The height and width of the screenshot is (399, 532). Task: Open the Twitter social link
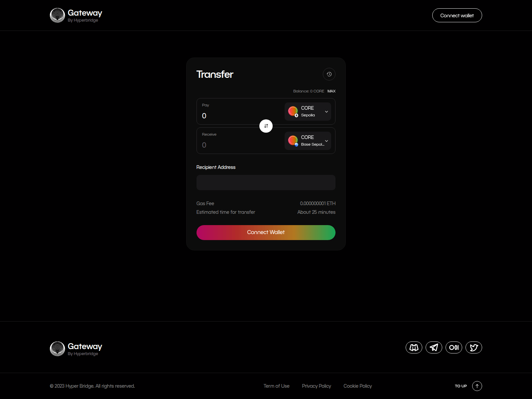tap(474, 347)
